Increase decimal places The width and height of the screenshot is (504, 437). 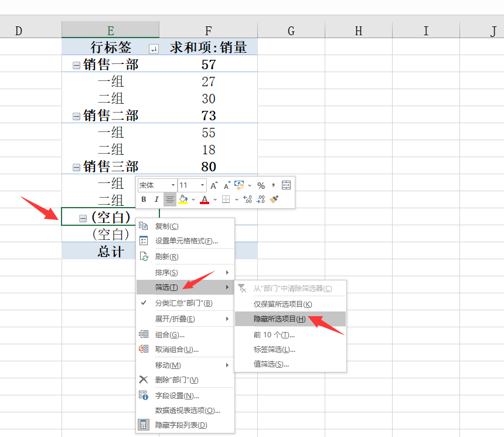(x=247, y=199)
